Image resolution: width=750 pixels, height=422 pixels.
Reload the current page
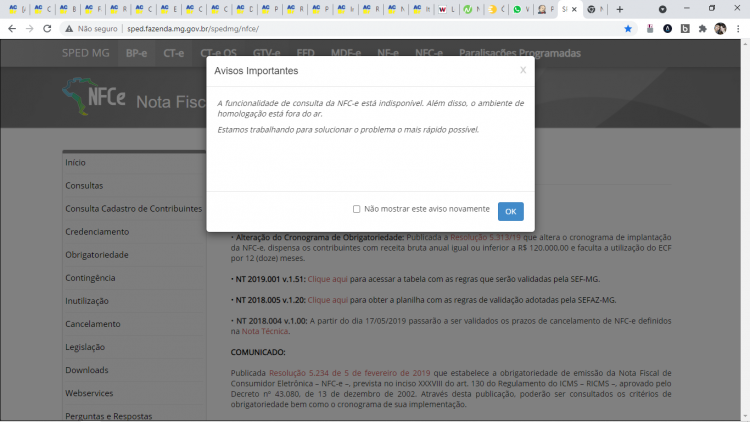(x=47, y=29)
